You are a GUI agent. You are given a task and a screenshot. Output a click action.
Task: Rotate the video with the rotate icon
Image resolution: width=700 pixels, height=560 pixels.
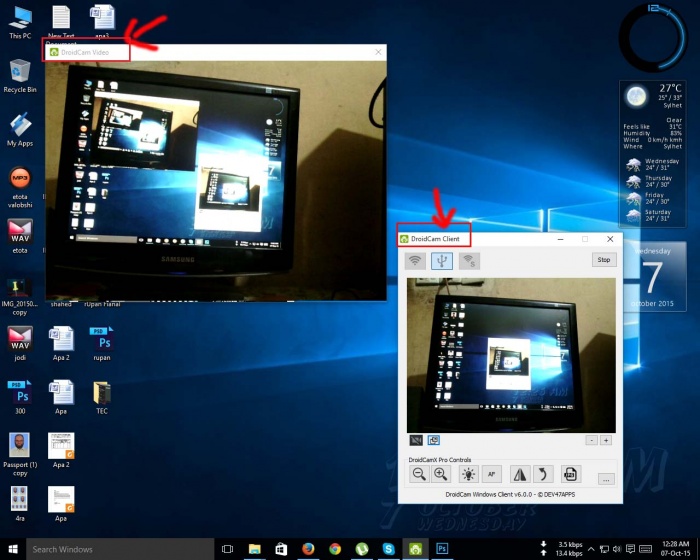[x=543, y=474]
